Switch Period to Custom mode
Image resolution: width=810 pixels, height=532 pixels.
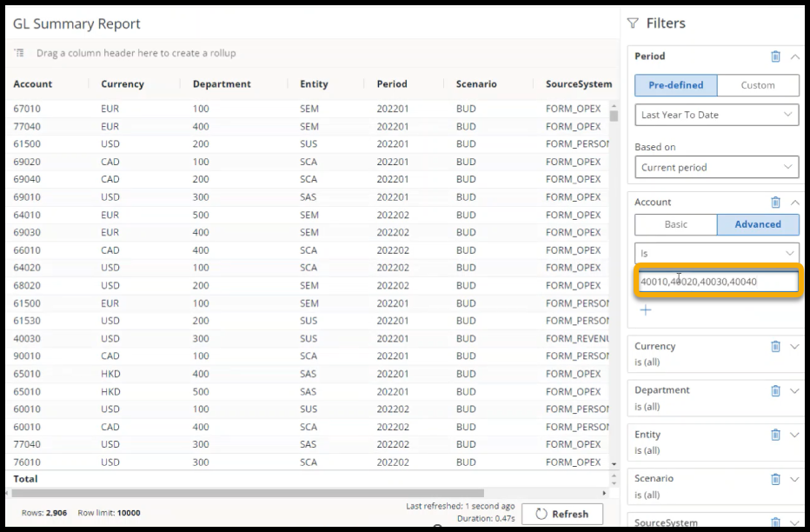[757, 85]
